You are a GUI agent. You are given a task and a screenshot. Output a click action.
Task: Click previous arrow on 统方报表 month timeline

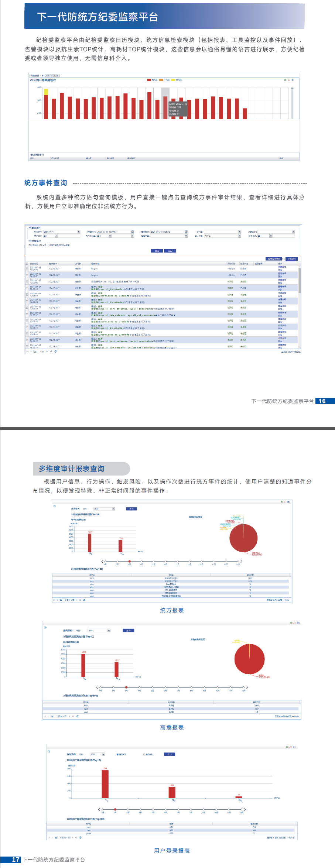pos(102,561)
